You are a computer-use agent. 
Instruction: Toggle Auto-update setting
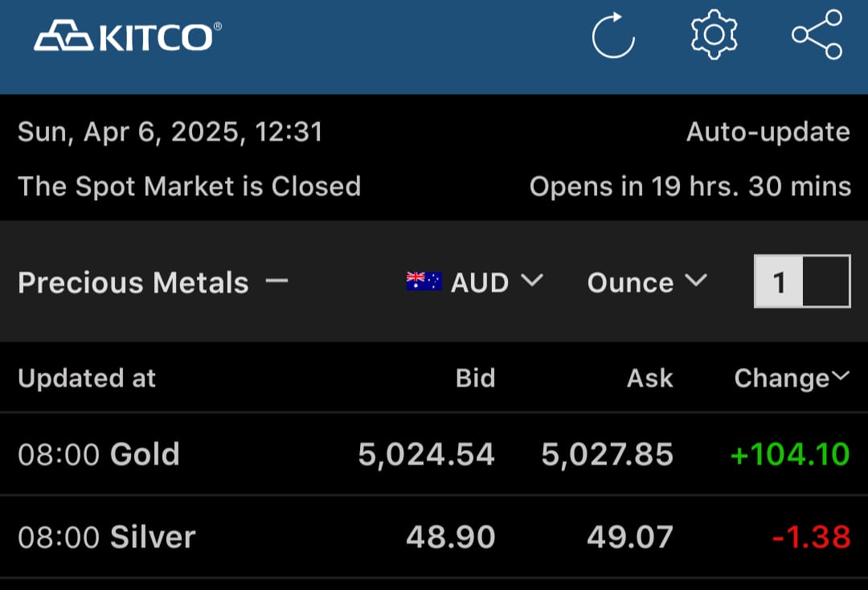(768, 132)
